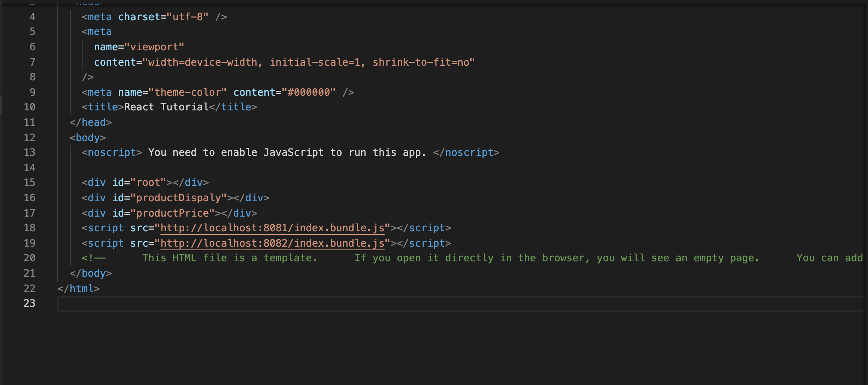Click the closing </script> tag on line 19
Image resolution: width=868 pixels, height=385 pixels.
(x=424, y=243)
